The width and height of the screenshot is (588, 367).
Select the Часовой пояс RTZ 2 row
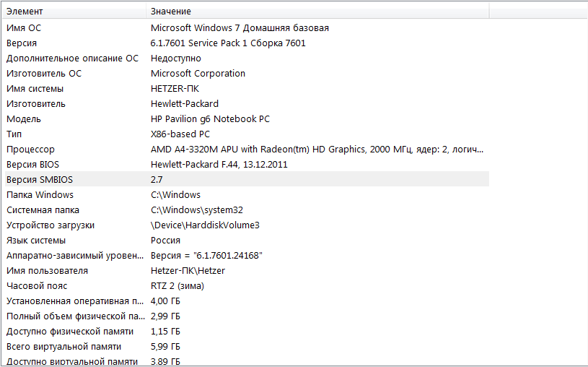pyautogui.click(x=247, y=286)
